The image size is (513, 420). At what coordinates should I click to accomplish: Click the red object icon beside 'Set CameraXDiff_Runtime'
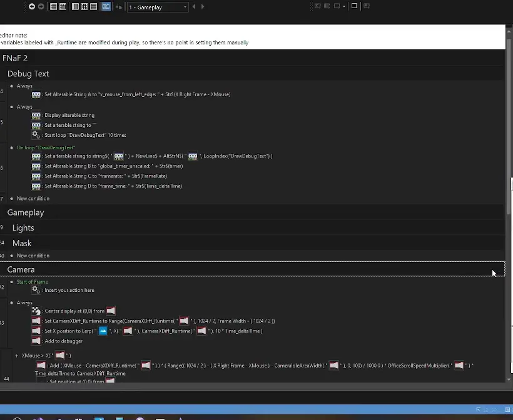(36, 321)
